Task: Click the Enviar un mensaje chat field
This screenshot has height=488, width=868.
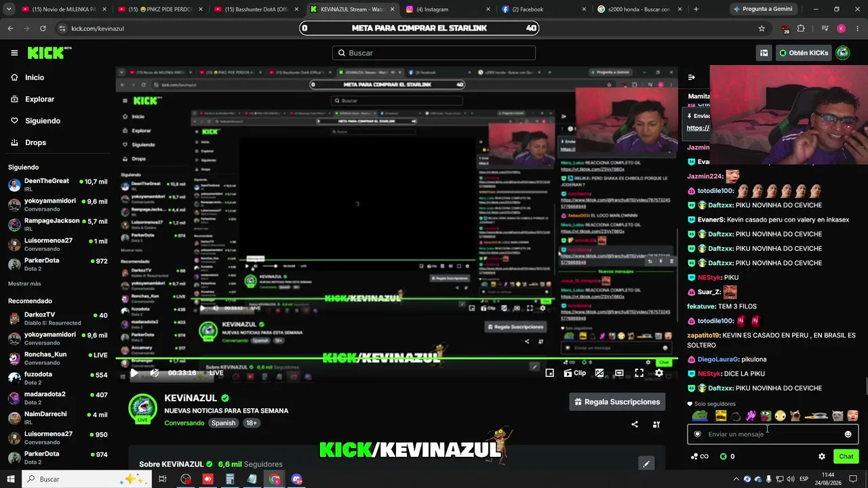Action: tap(773, 434)
